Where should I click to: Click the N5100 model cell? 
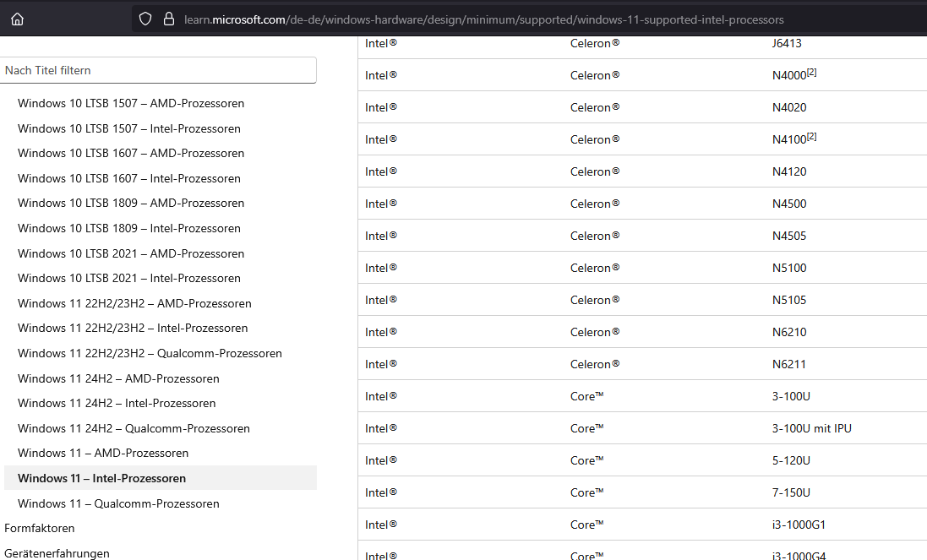789,269
